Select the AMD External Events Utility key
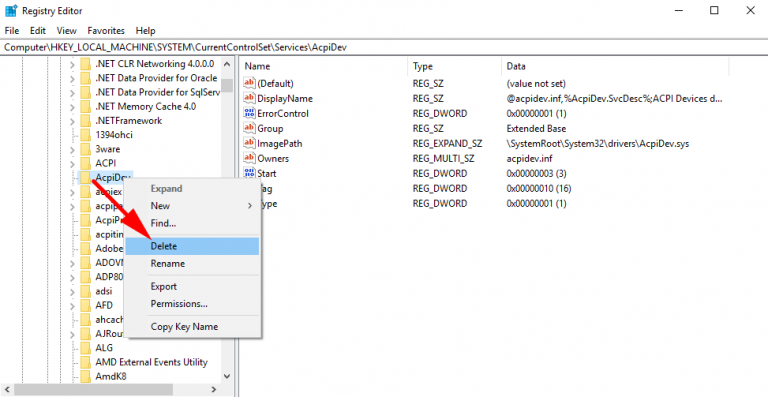The width and height of the screenshot is (768, 397). 151,362
